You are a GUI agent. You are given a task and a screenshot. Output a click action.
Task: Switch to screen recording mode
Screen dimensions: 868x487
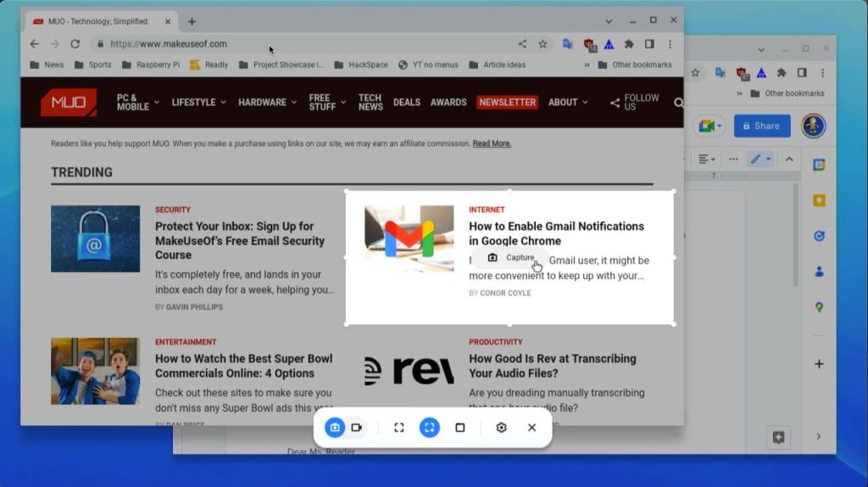tap(357, 428)
